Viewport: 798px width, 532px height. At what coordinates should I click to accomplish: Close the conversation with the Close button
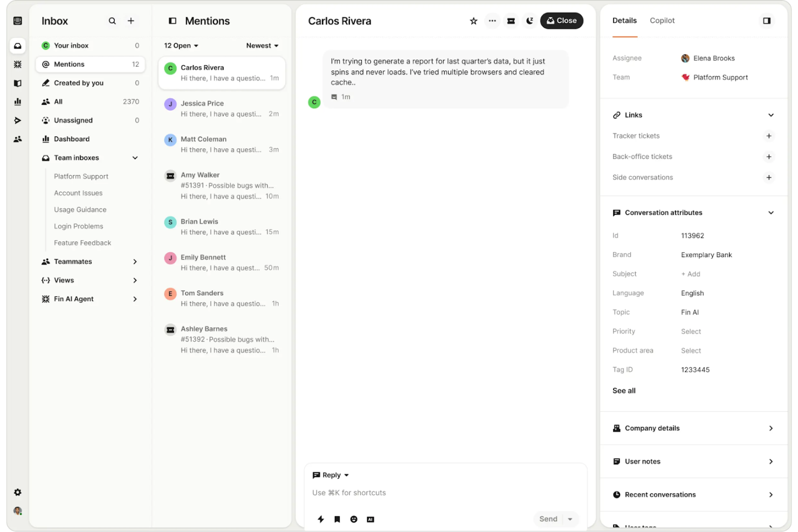point(562,20)
